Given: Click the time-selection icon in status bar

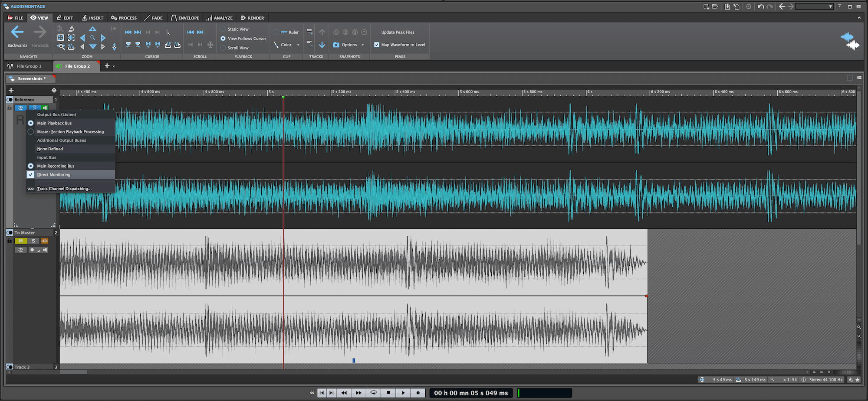Looking at the screenshot, I should click(702, 380).
